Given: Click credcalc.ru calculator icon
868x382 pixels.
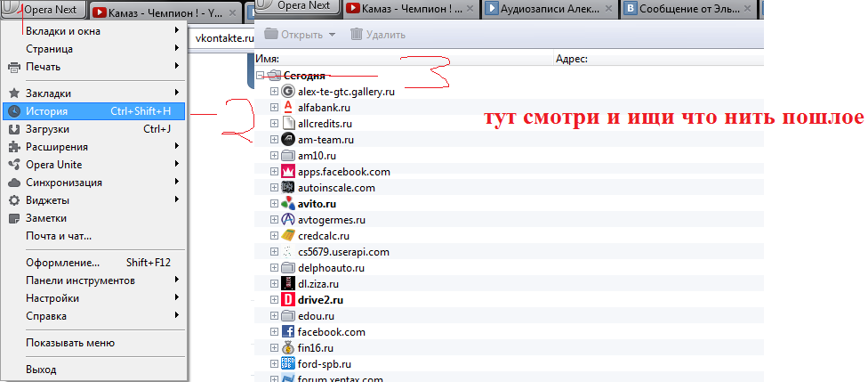Looking at the screenshot, I should tap(288, 236).
